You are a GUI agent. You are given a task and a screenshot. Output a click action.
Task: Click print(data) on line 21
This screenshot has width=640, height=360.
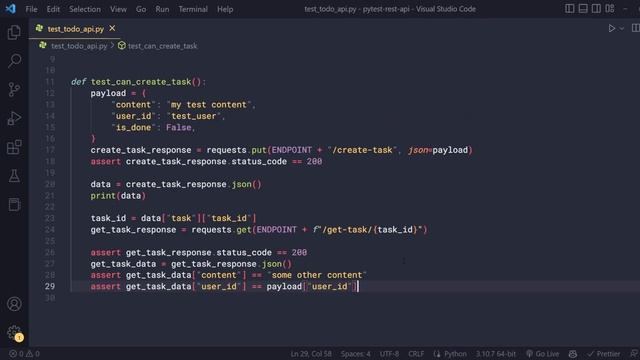tap(118, 196)
